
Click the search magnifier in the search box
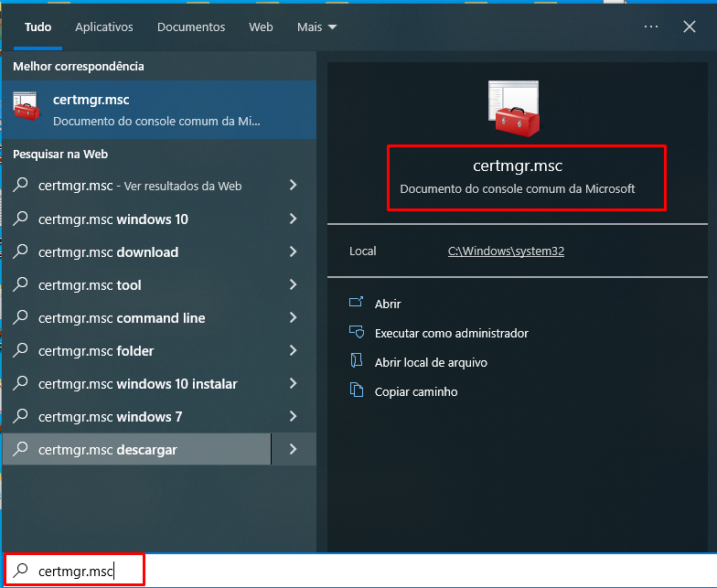(x=20, y=572)
